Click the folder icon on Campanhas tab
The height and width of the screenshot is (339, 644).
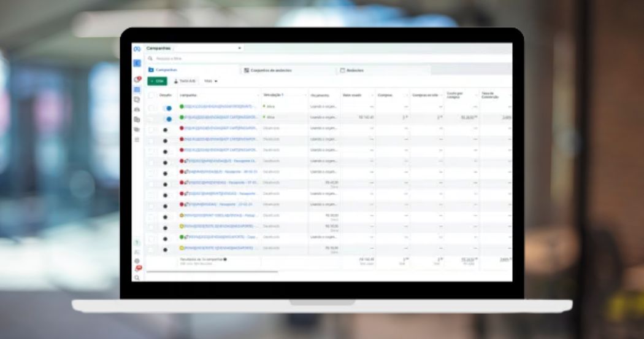point(151,70)
